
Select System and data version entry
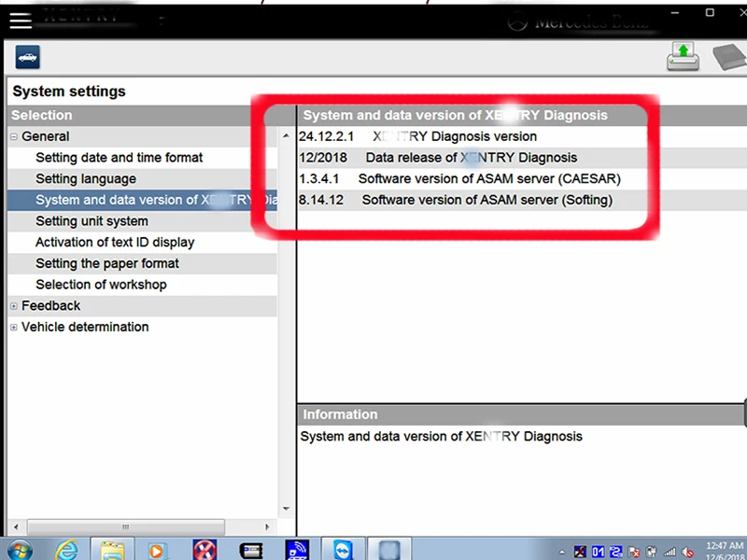click(142, 200)
